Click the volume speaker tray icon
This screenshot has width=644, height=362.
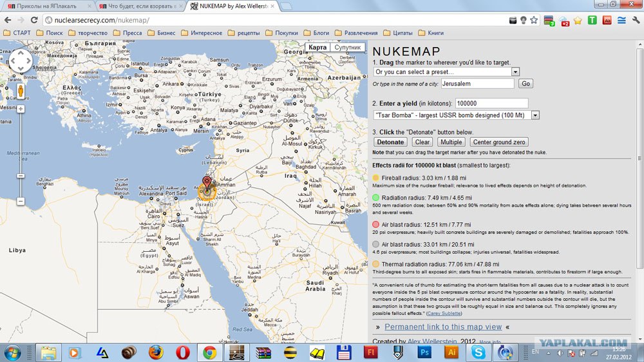point(560,353)
